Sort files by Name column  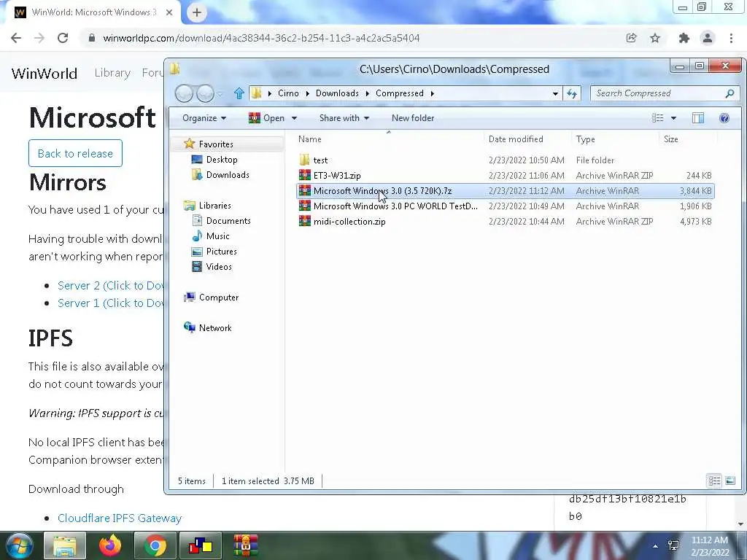(x=388, y=139)
